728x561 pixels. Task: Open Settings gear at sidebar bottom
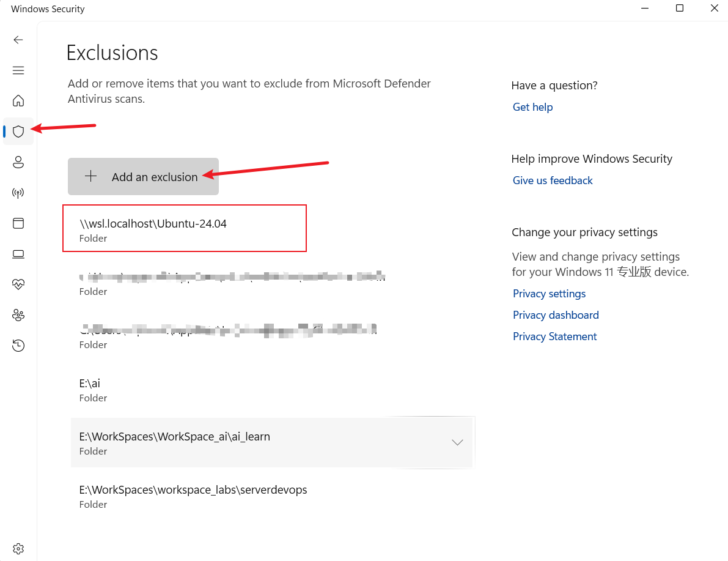18,548
